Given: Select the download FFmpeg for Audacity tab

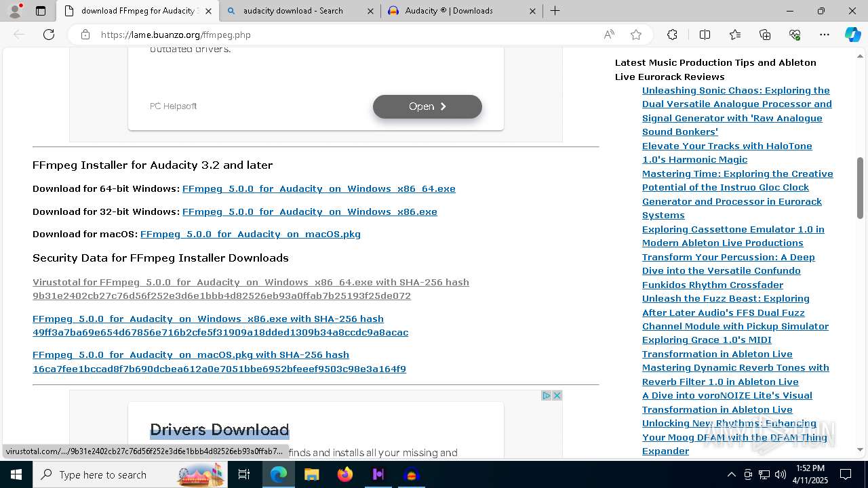Looking at the screenshot, I should [x=137, y=11].
